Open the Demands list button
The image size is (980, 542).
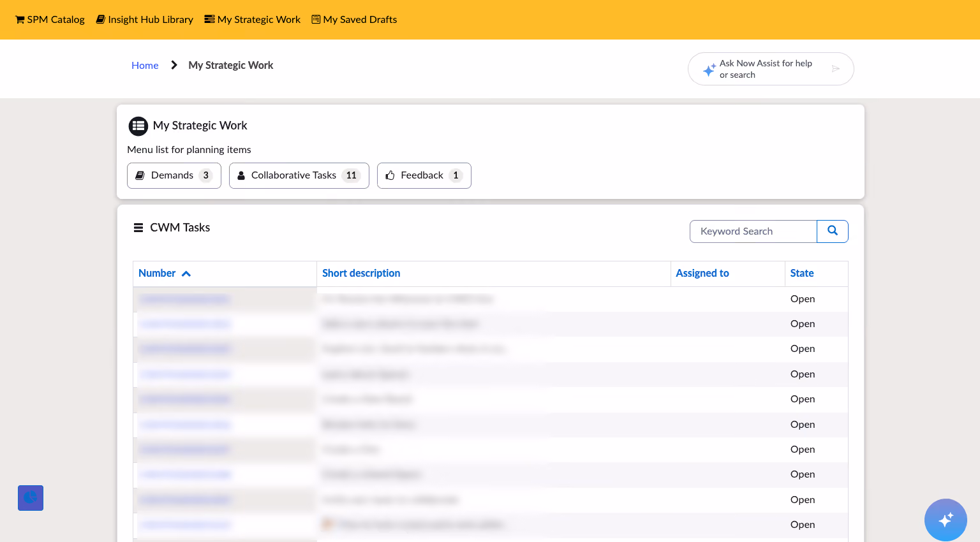(x=174, y=175)
